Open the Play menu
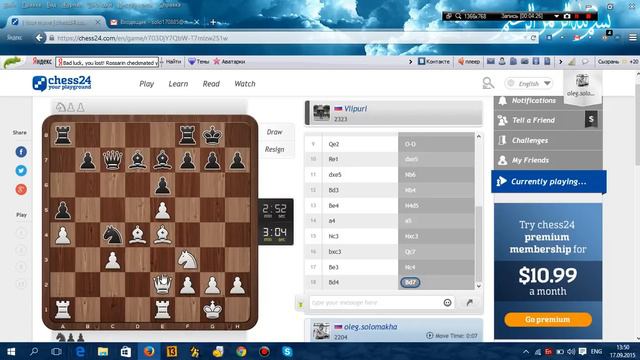 tap(147, 84)
